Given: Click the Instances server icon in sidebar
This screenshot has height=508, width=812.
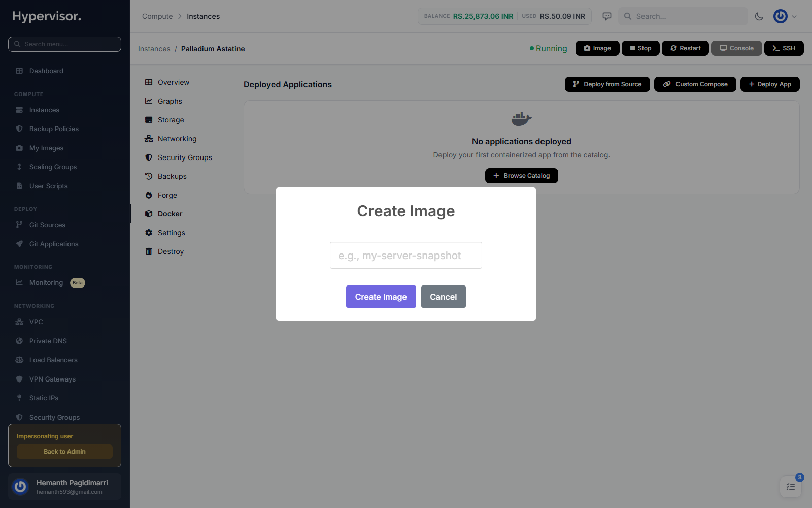Looking at the screenshot, I should [x=19, y=110].
